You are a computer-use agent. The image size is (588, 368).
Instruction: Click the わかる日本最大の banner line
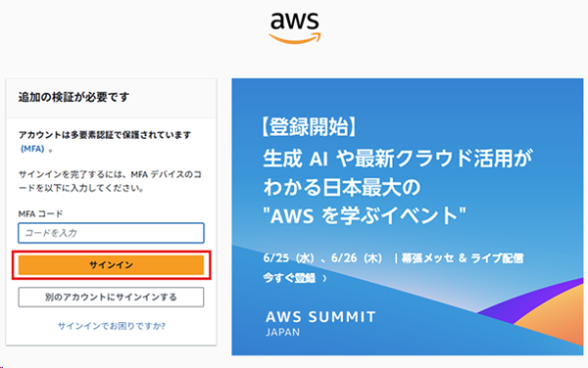[x=342, y=187]
